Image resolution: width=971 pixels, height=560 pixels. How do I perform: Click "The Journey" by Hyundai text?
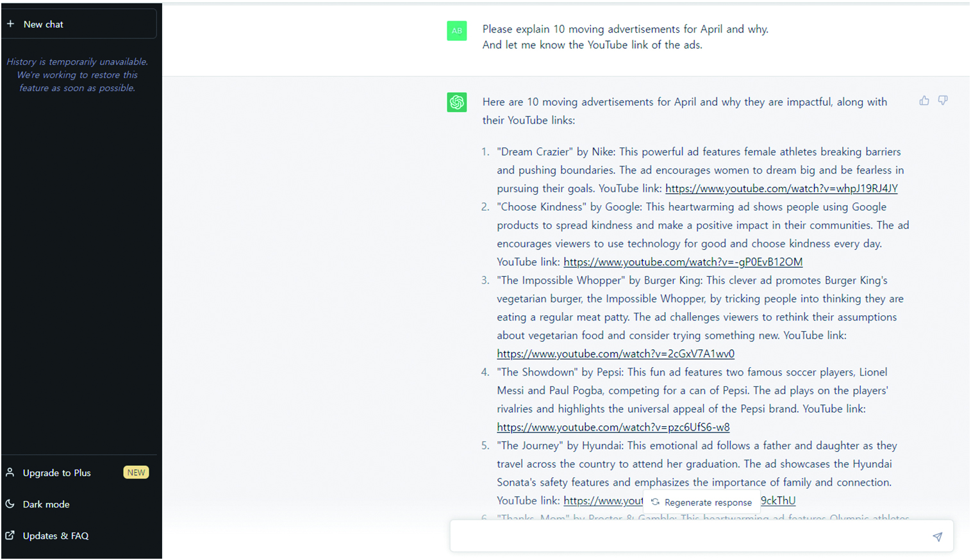tap(559, 446)
